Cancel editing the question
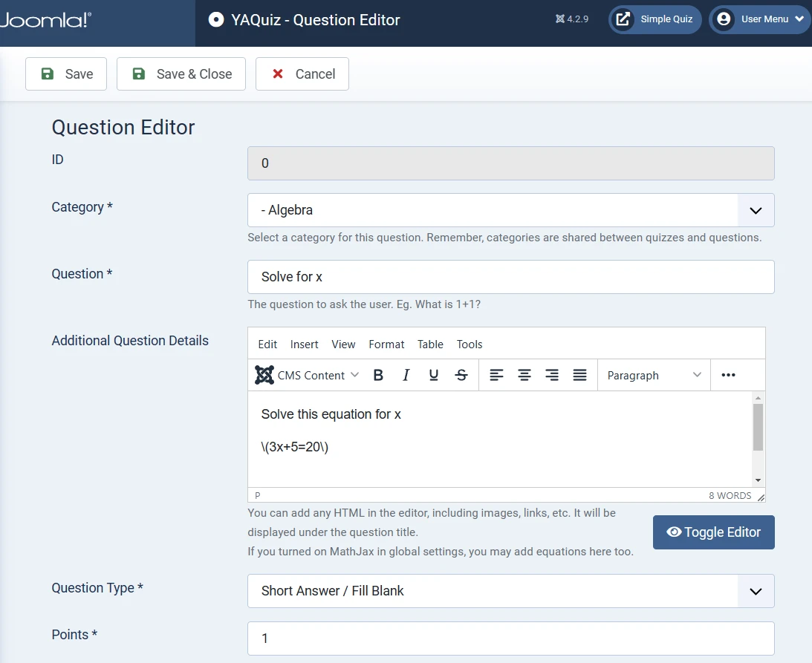The height and width of the screenshot is (663, 812). pyautogui.click(x=302, y=74)
